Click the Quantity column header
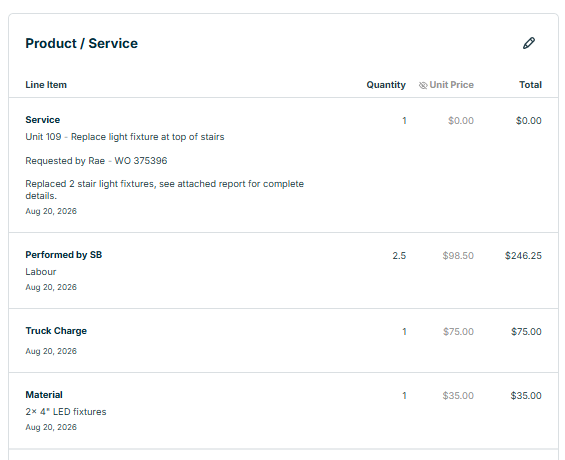This screenshot has width=565, height=460. 386,85
